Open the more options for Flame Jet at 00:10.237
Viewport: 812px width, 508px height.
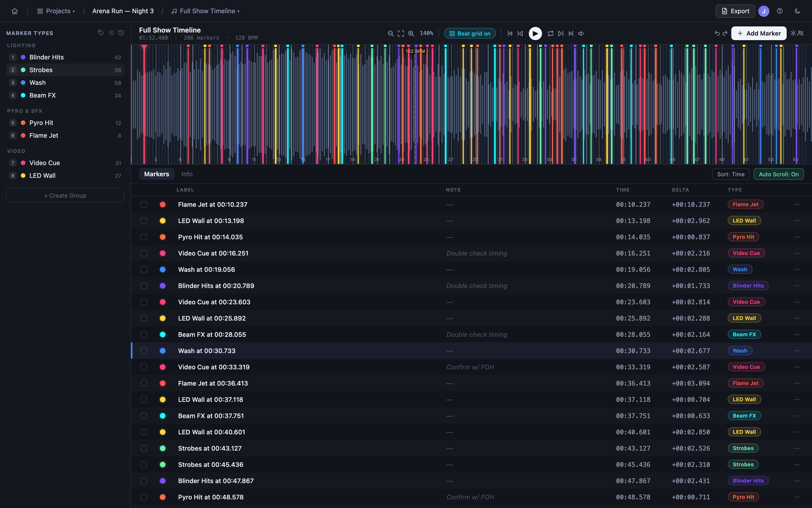(797, 204)
